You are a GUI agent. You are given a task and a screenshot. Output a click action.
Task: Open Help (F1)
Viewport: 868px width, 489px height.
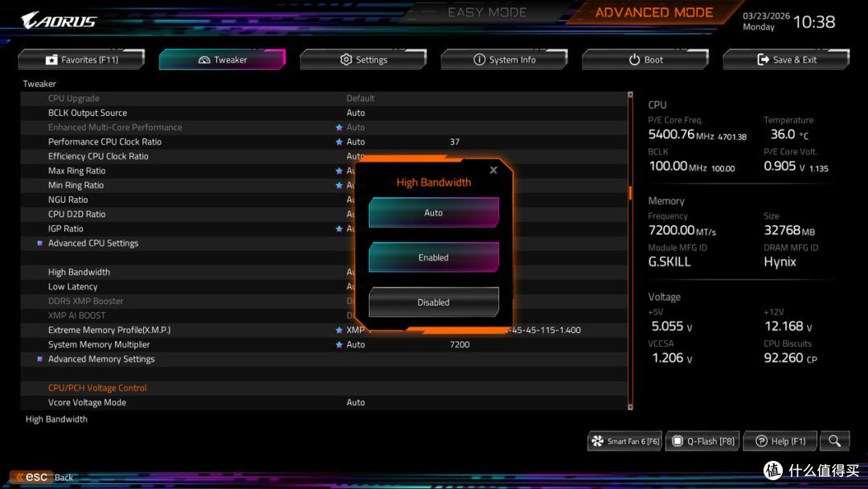coord(780,441)
